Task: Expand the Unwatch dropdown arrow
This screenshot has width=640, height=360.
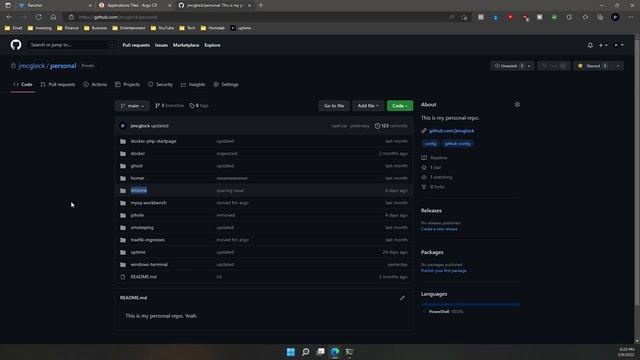Action: click(529, 66)
